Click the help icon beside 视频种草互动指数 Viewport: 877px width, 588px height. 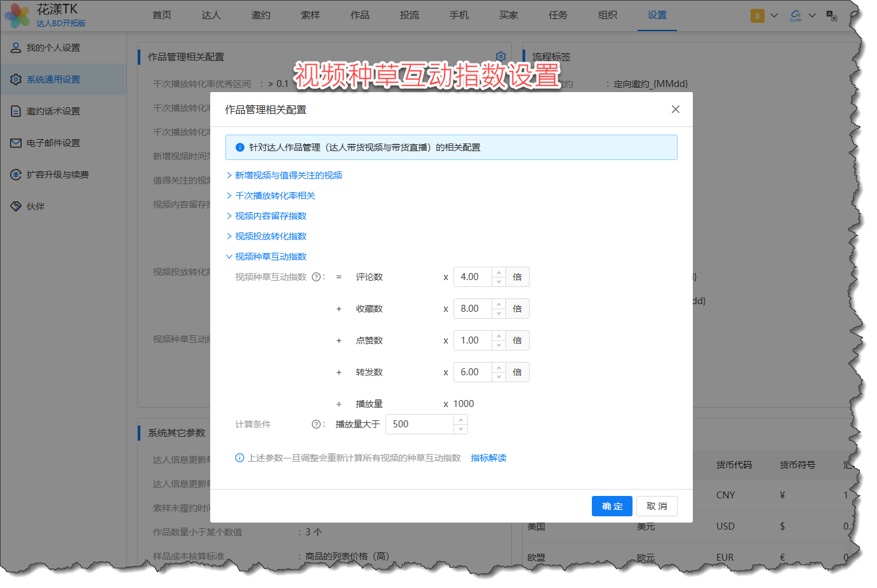[x=316, y=277]
